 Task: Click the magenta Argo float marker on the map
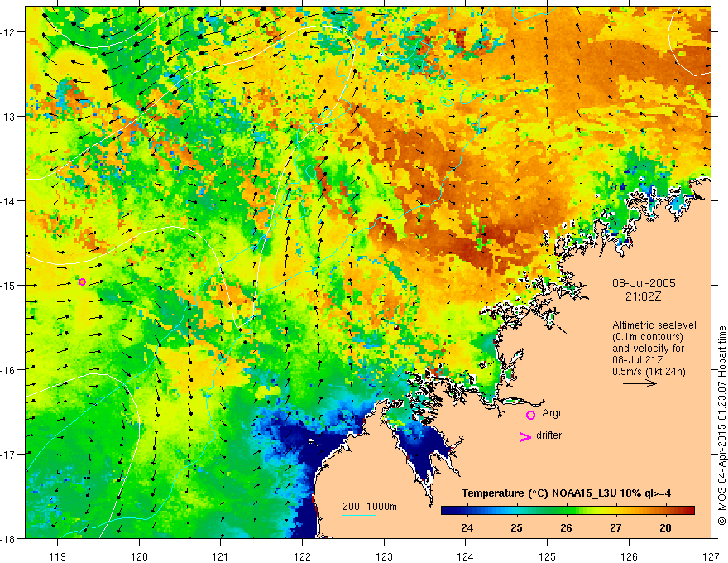(x=82, y=282)
